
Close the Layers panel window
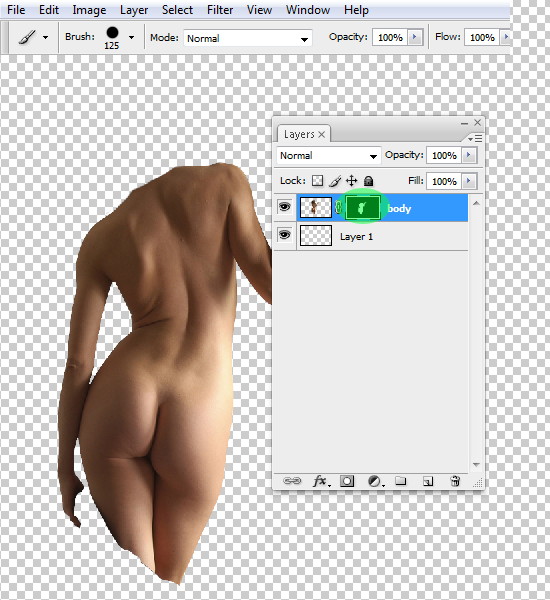(477, 122)
